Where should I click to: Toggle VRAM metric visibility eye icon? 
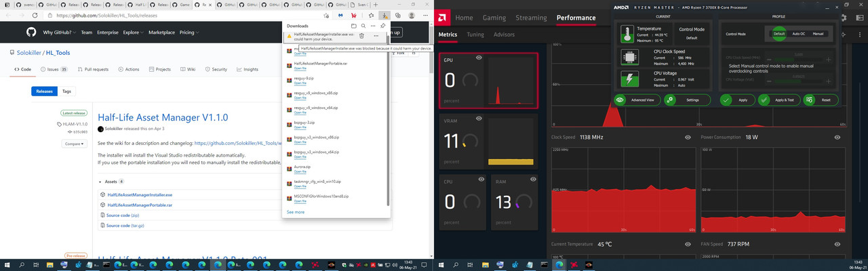coord(479,119)
